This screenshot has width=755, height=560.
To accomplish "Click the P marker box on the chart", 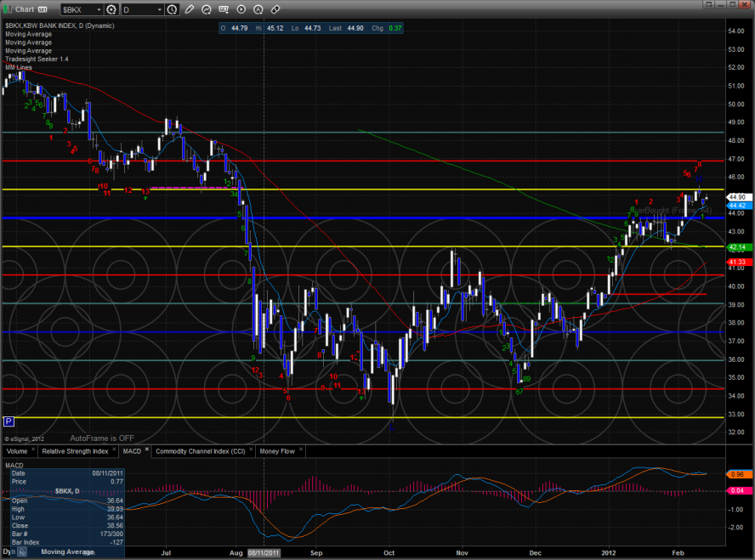I will (9, 422).
